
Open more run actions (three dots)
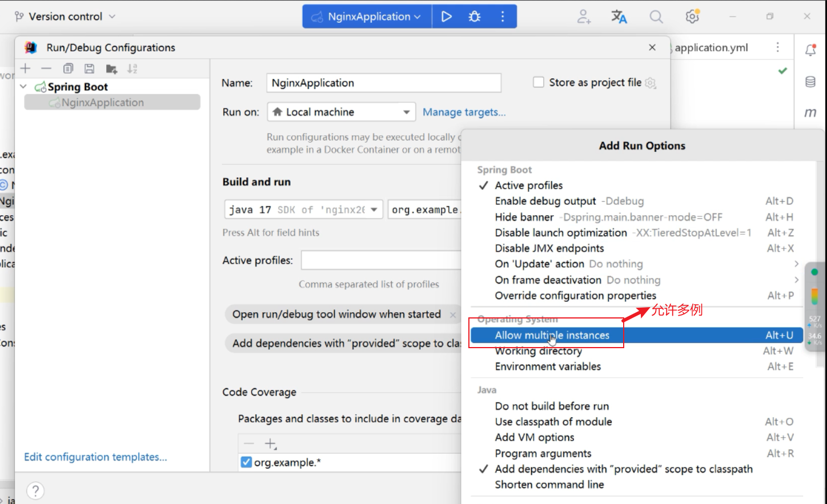[503, 17]
